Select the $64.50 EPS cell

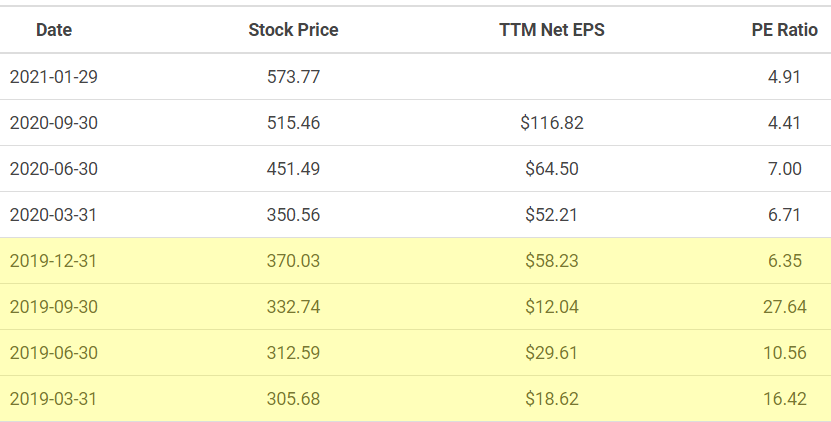551,169
